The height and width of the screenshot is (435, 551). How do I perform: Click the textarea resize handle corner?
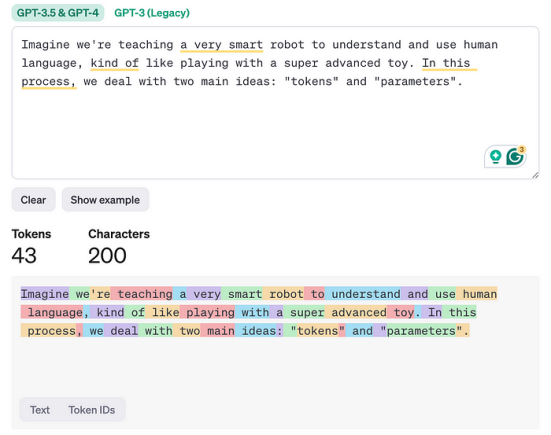[535, 175]
